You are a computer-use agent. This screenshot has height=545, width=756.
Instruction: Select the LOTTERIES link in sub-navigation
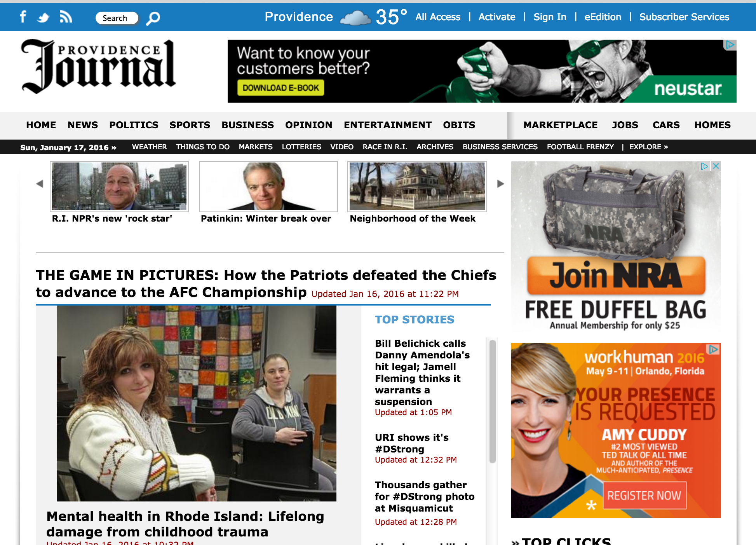pos(301,147)
